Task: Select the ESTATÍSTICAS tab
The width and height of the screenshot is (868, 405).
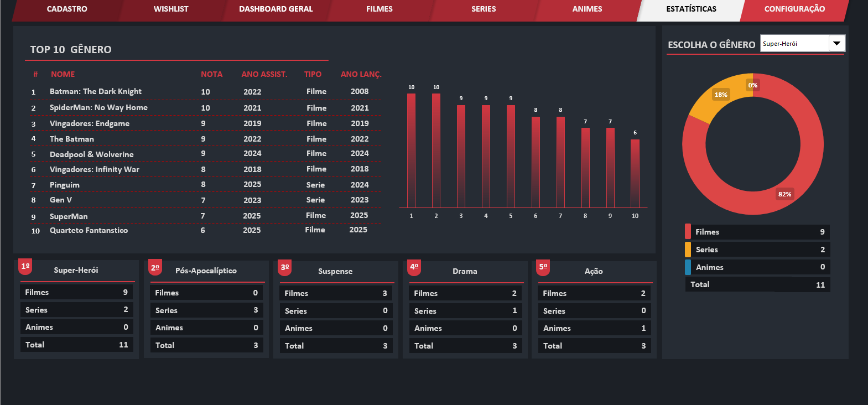Action: click(691, 9)
